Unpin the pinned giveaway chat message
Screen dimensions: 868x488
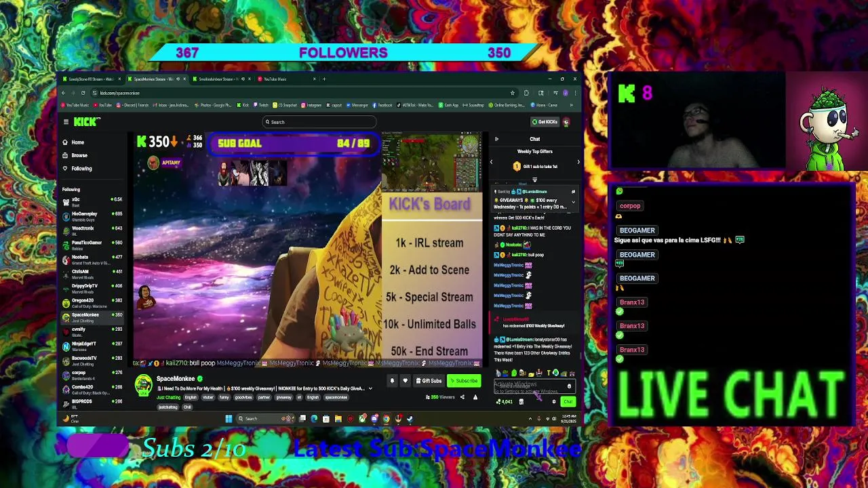point(573,192)
